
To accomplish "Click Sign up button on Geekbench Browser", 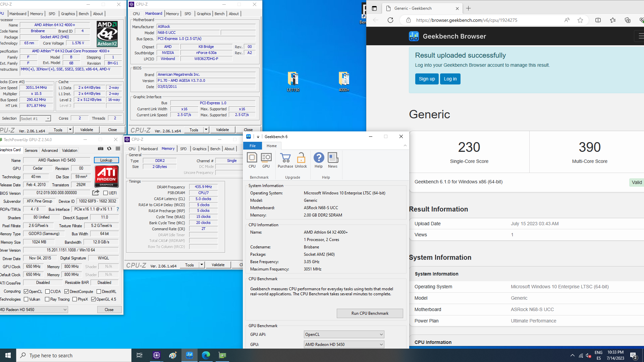I will tap(427, 79).
